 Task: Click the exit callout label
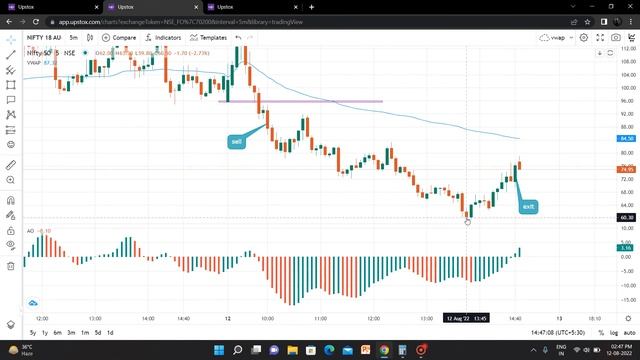tap(528, 207)
